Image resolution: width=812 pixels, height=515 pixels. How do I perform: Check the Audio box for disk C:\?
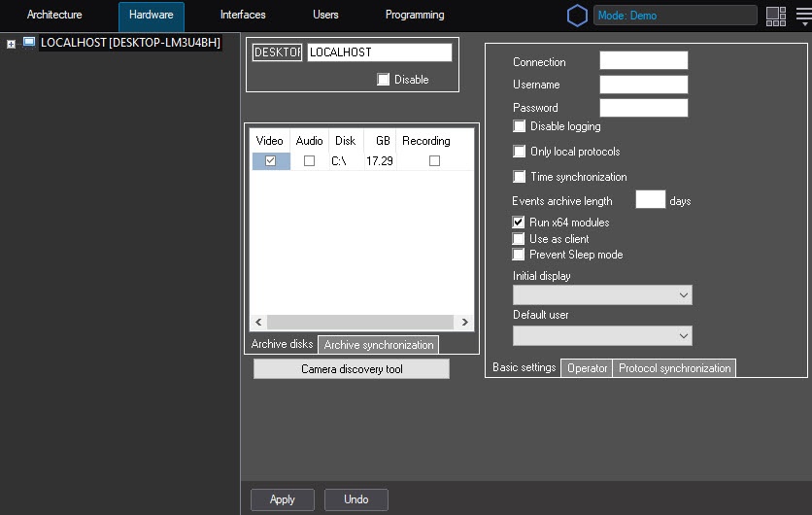coord(309,161)
